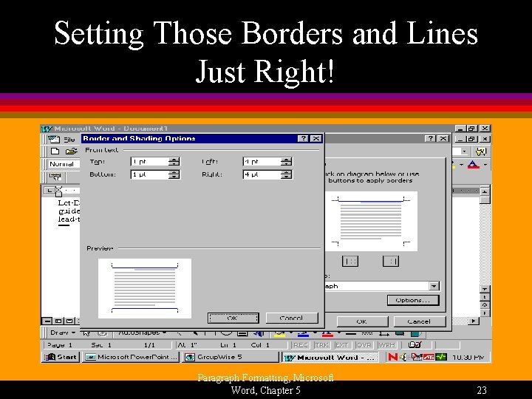The height and width of the screenshot is (399, 532).
Task: Click the toolbar icon at far top right
Action: pos(481,151)
